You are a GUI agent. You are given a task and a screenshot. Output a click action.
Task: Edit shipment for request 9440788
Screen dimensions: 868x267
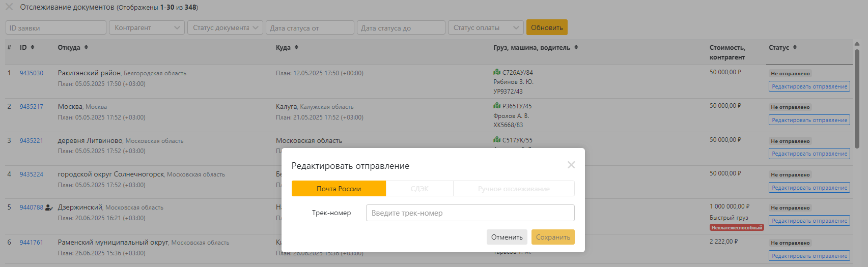click(809, 221)
